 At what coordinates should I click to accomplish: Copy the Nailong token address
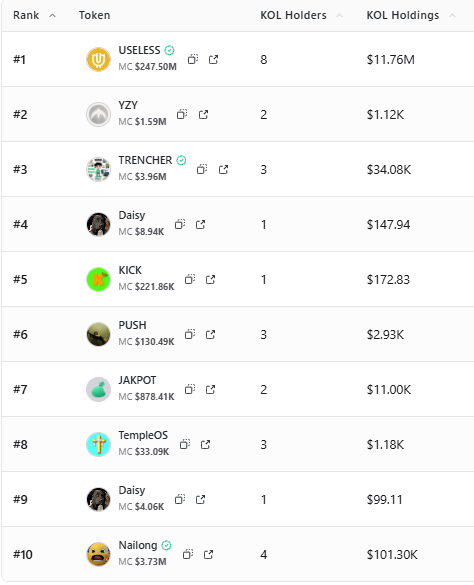click(188, 554)
